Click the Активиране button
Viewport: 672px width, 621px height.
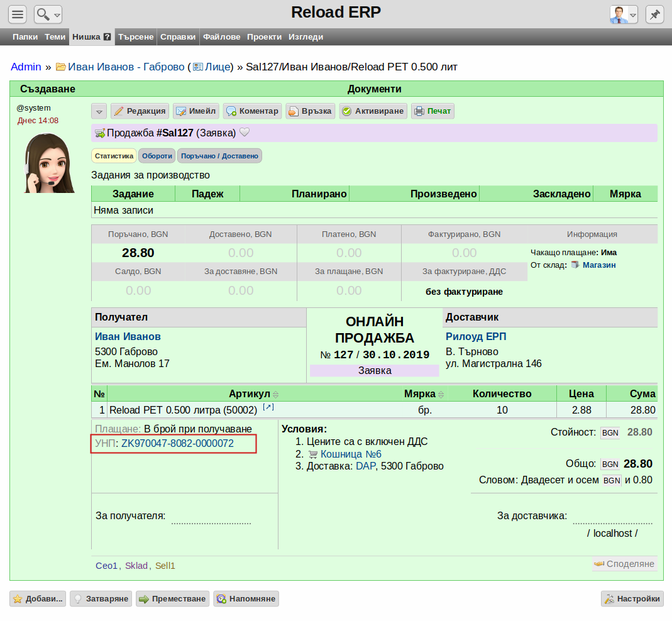tap(373, 111)
